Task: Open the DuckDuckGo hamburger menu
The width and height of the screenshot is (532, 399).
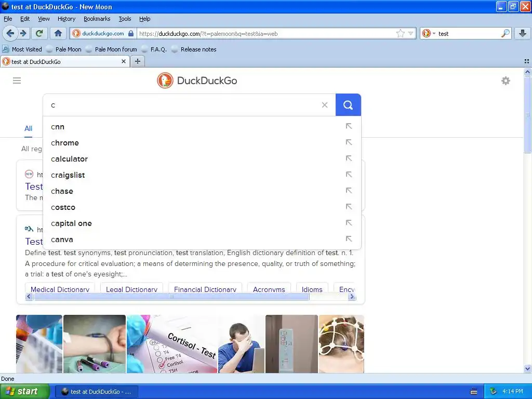Action: click(x=17, y=81)
